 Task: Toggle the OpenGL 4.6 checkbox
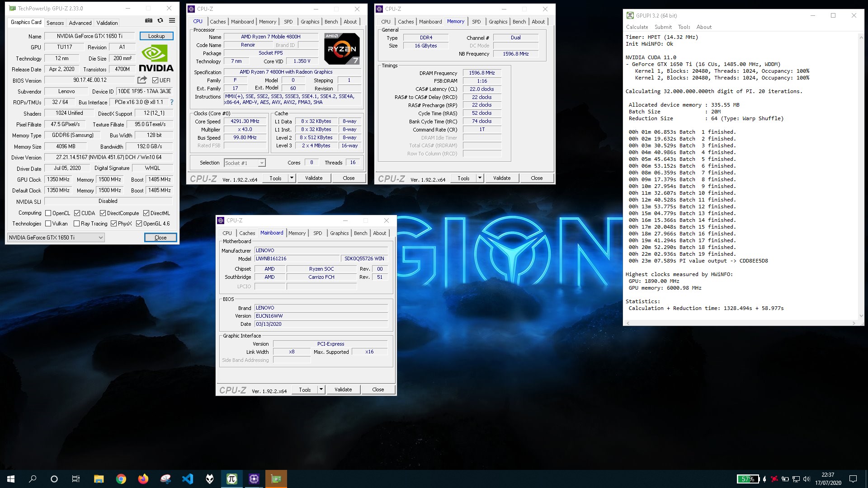click(139, 224)
